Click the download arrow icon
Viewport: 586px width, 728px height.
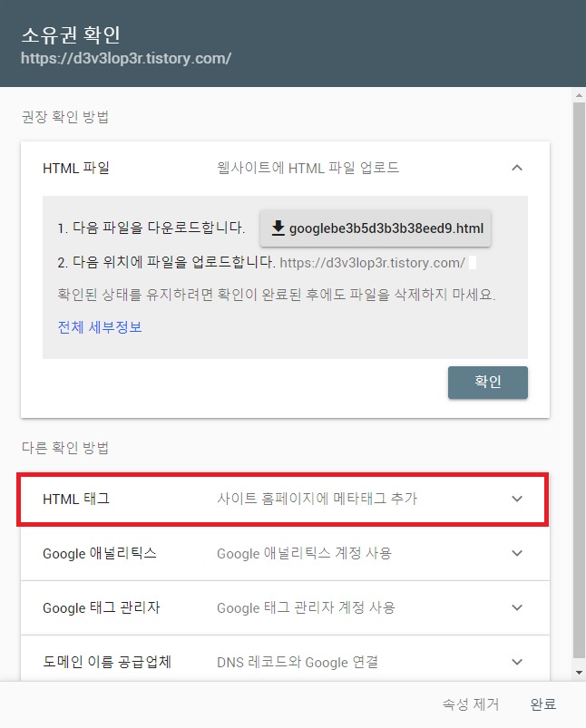(278, 228)
